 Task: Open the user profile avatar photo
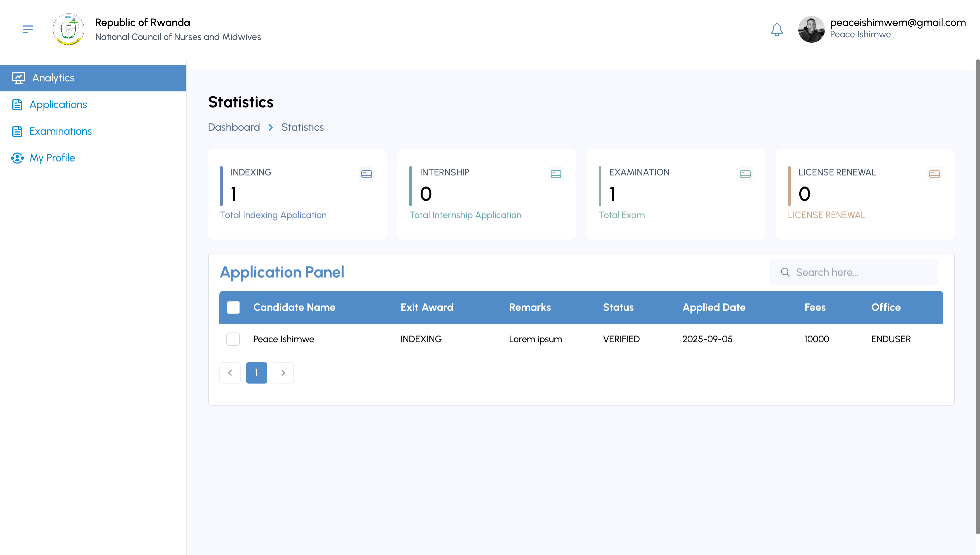(x=811, y=29)
